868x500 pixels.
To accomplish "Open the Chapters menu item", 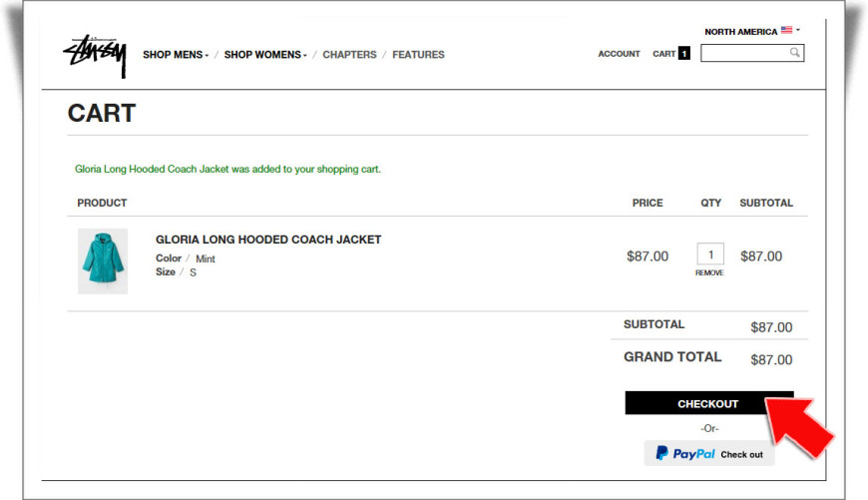I will [349, 54].
